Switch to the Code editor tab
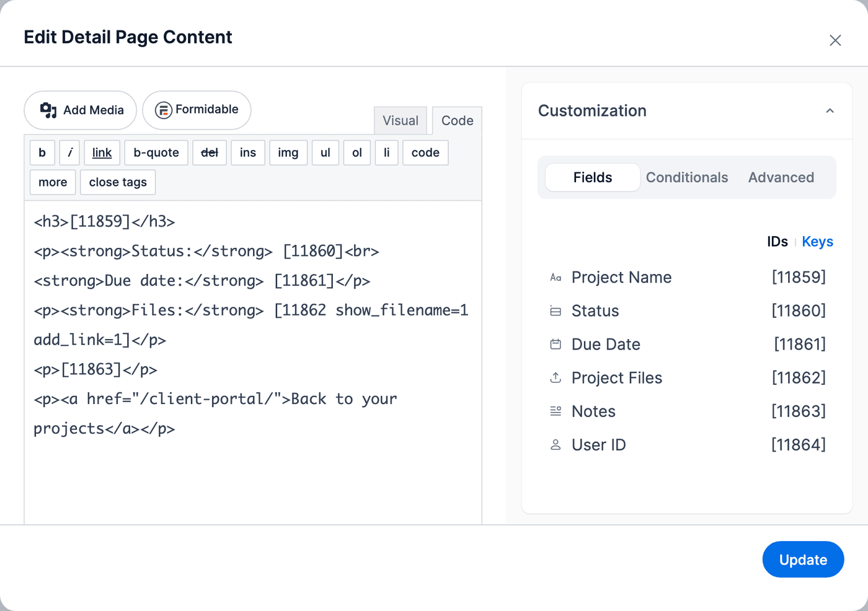Image resolution: width=868 pixels, height=611 pixels. [457, 120]
